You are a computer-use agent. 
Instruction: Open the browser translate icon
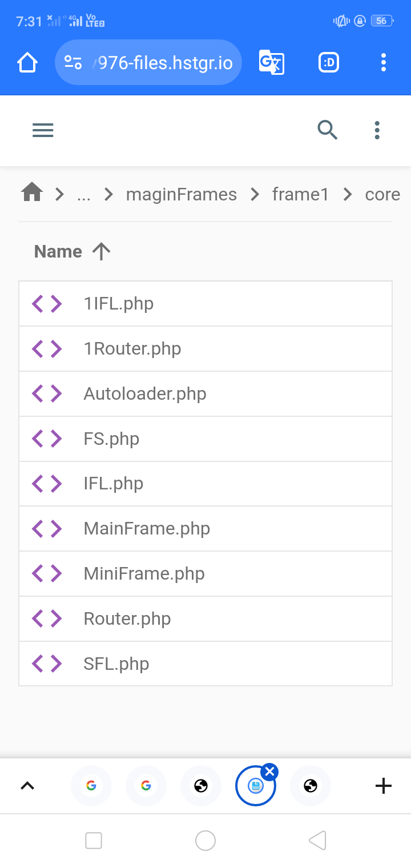pos(271,62)
